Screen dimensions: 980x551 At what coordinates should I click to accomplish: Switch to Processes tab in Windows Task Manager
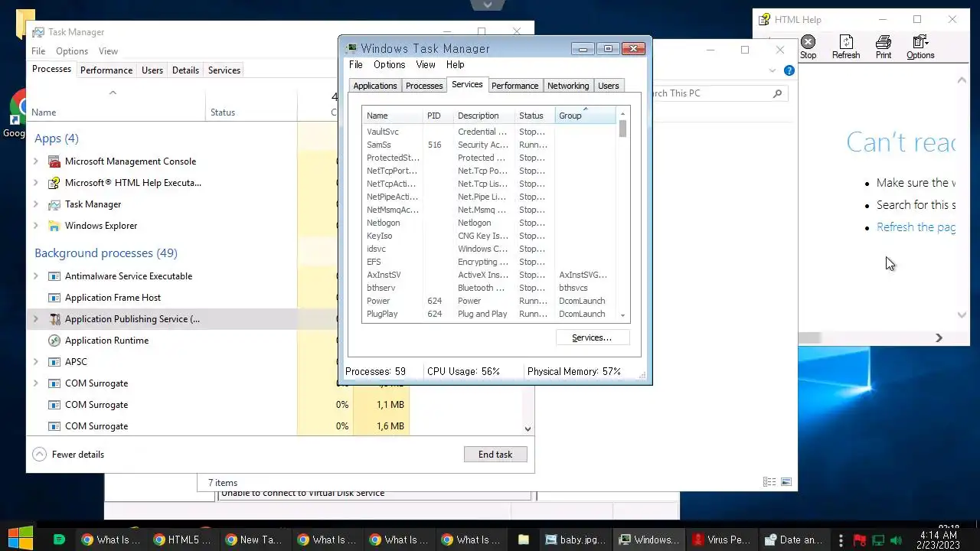[424, 86]
